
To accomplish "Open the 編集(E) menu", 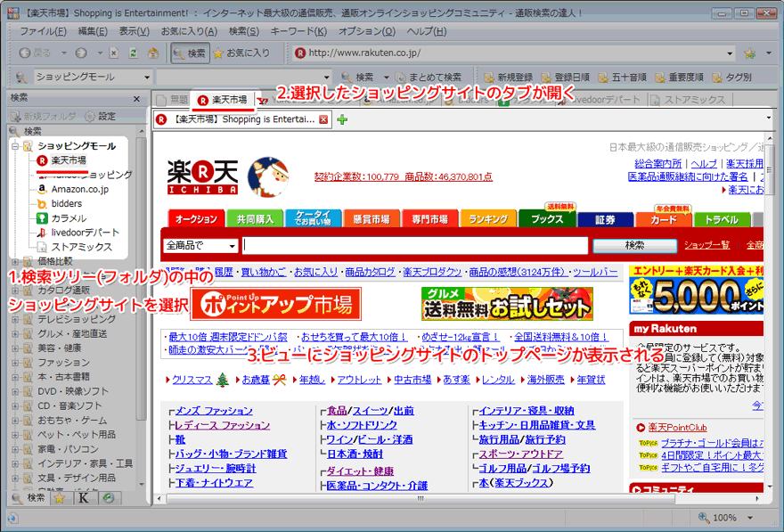I will [93, 31].
